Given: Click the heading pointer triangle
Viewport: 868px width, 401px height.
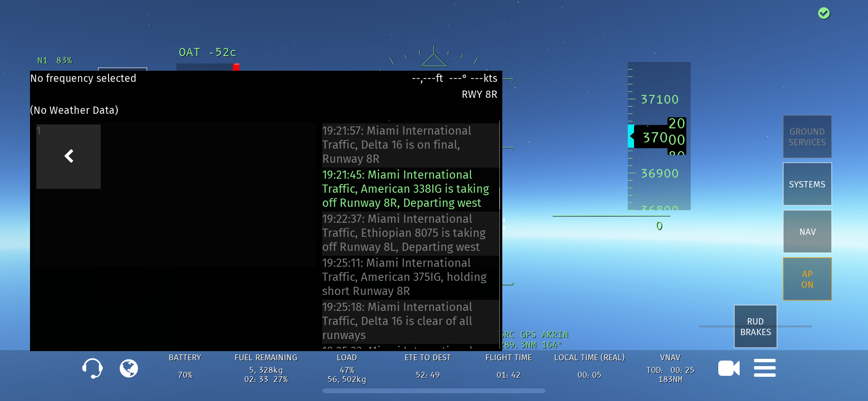Looking at the screenshot, I should click(434, 60).
